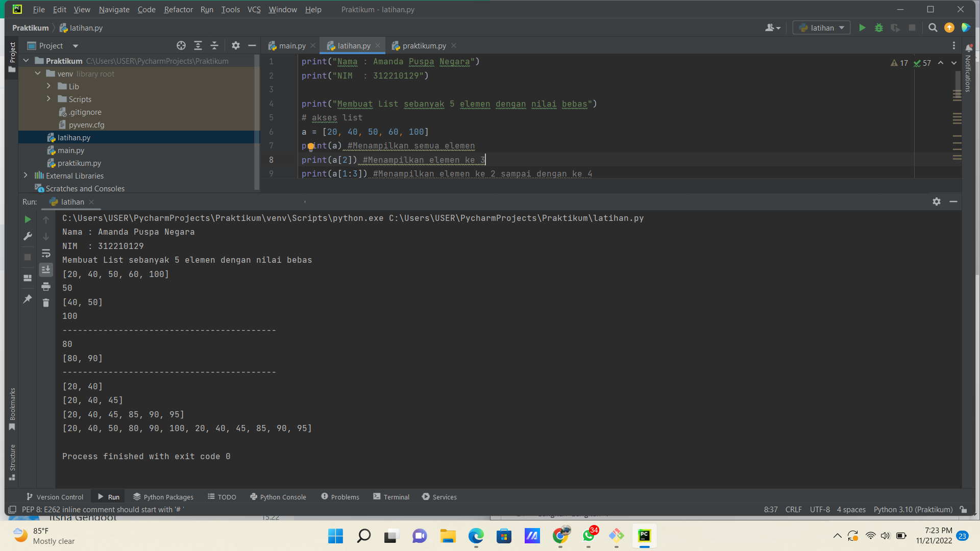Expand External Libraries node
This screenshot has height=551, width=980.
point(26,176)
